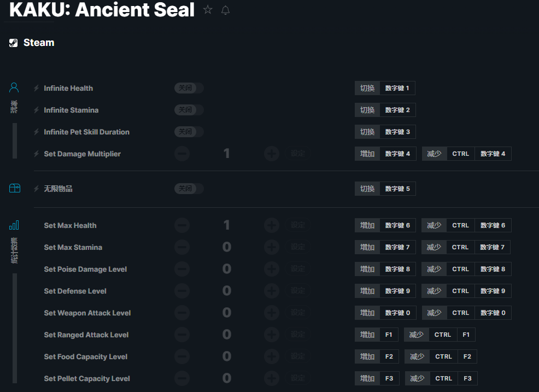
Task: Increase Set Pellet Capacity Level with plus
Action: (272, 378)
